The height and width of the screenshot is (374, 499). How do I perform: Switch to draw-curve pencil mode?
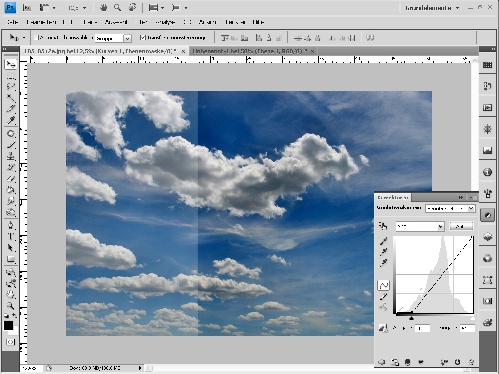384,296
